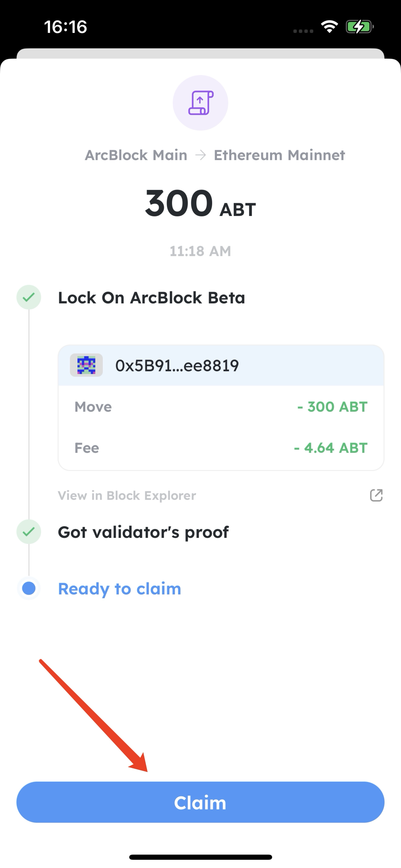Viewport: 401px width, 868px height.
Task: Tap the Lock On ArcBlock Beta step title
Action: click(151, 298)
